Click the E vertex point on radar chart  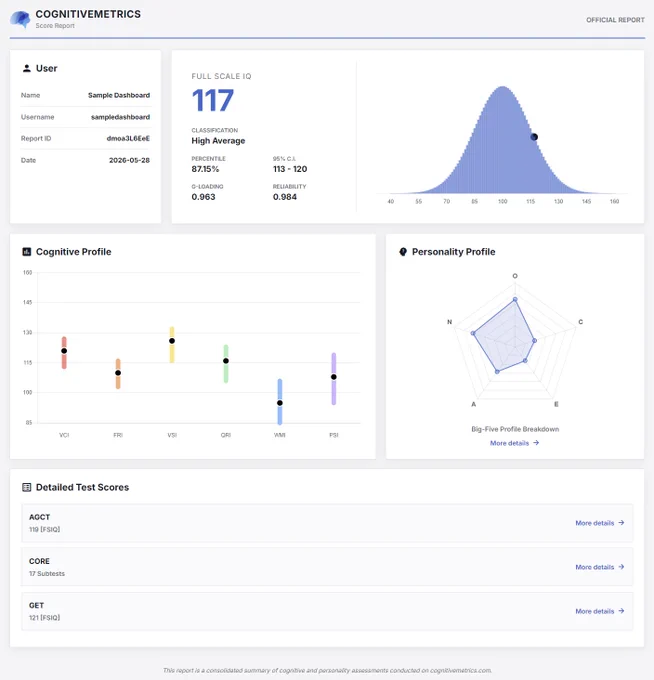(x=526, y=360)
